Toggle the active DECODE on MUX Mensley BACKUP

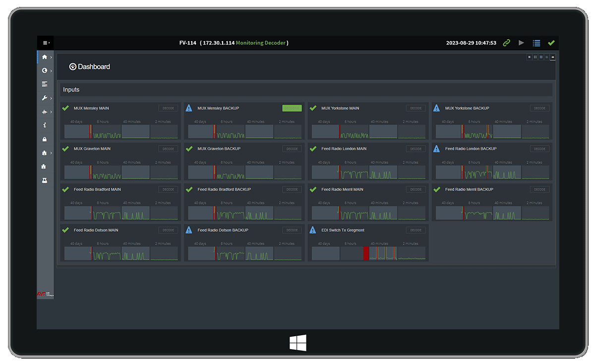292,108
